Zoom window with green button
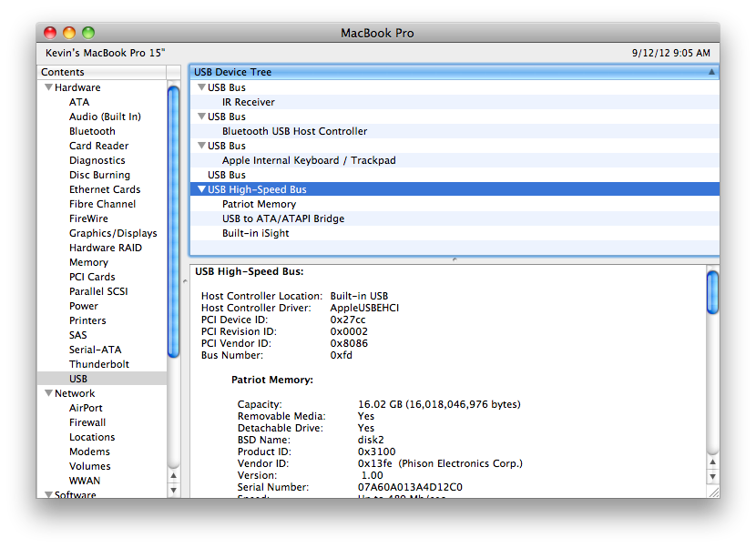 click(x=88, y=33)
